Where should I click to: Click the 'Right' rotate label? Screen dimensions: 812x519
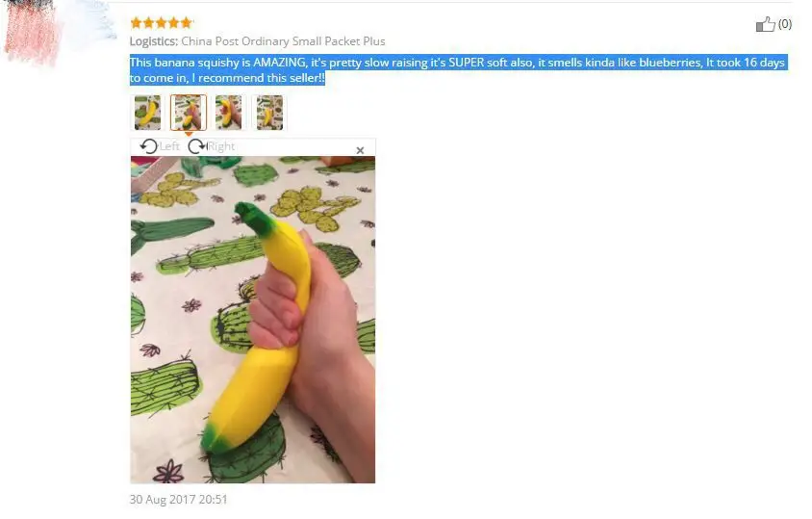coord(221,146)
